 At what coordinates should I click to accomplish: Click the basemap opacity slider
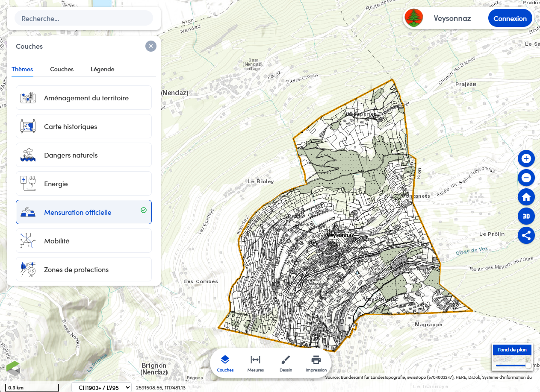pos(513,366)
